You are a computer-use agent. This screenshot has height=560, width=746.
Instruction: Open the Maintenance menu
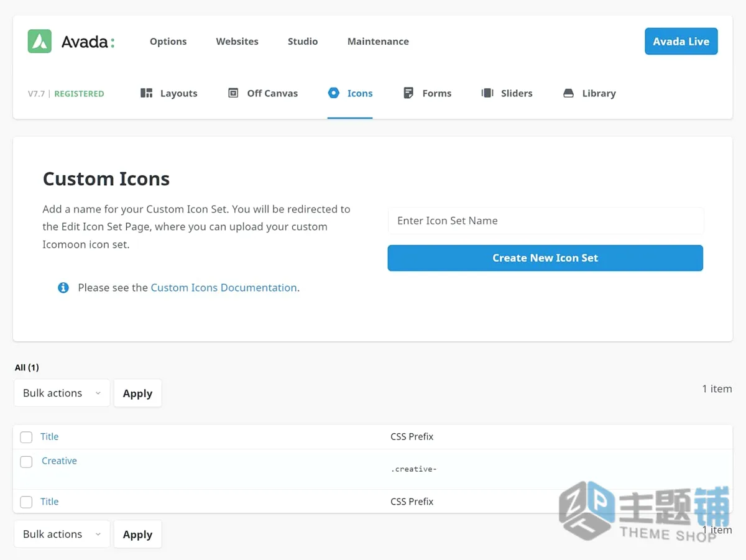pyautogui.click(x=378, y=42)
